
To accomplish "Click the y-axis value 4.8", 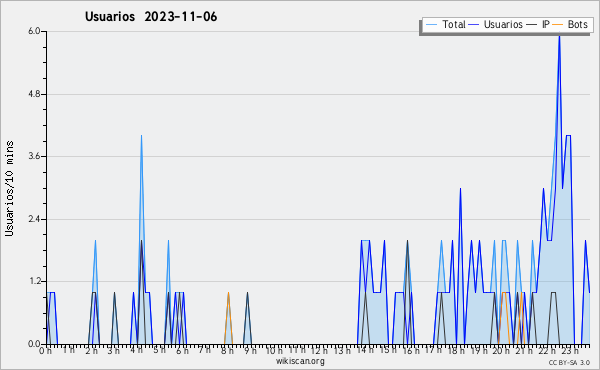I will click(34, 94).
